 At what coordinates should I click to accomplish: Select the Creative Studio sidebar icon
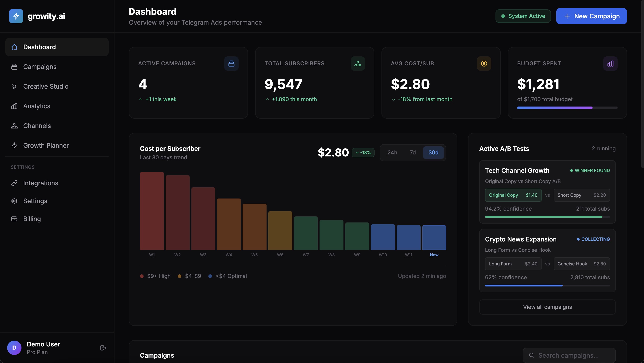[14, 86]
